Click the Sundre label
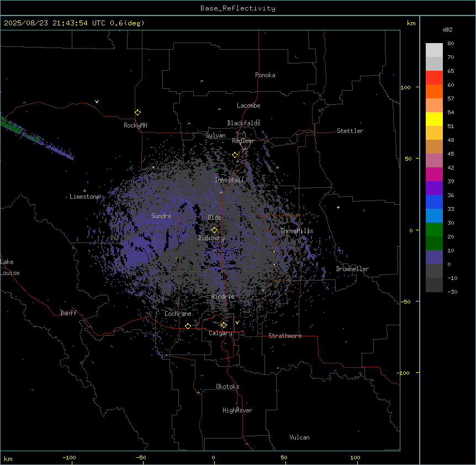476x465 pixels. [x=161, y=216]
